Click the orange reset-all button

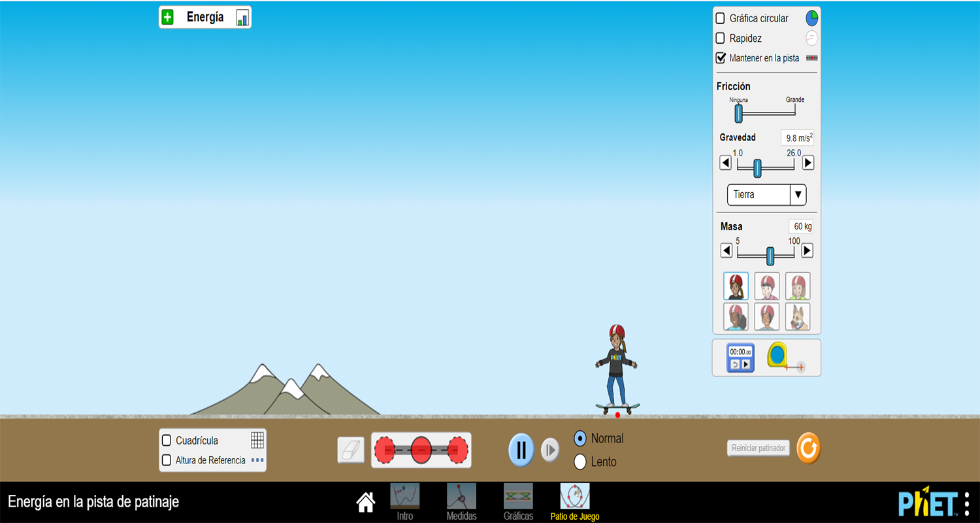(x=808, y=448)
